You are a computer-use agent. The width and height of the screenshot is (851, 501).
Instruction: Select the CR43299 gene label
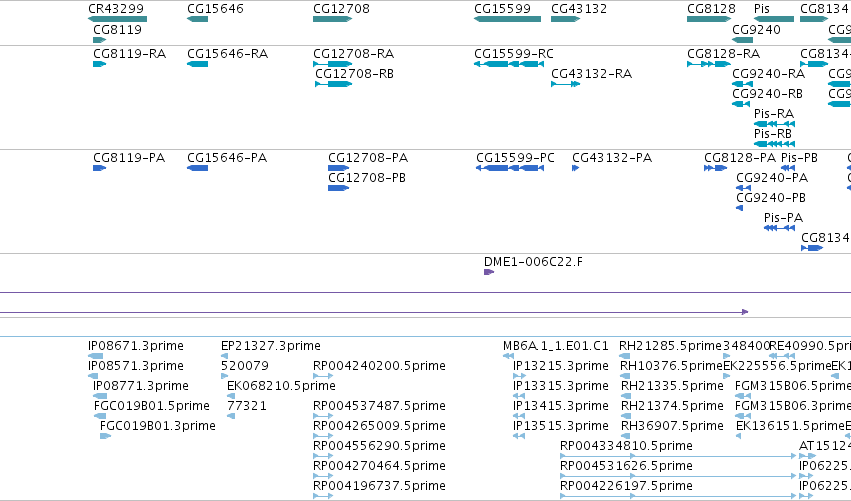116,9
